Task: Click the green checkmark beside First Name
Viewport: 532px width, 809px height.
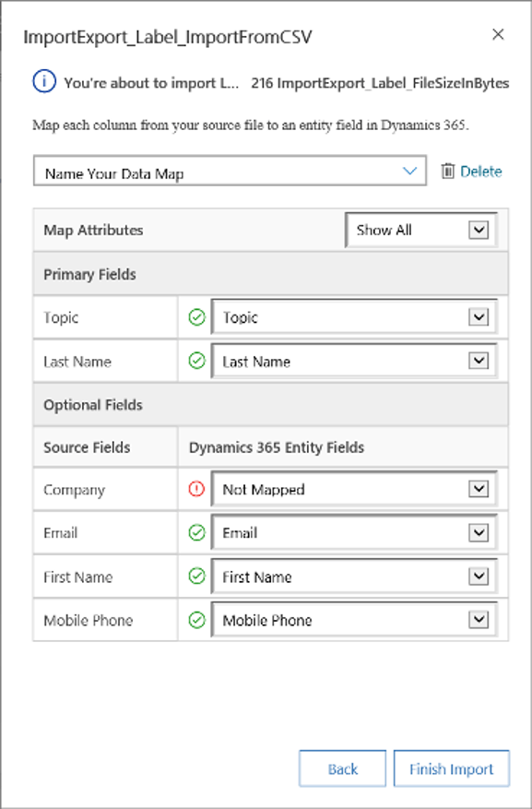Action: coord(195,576)
